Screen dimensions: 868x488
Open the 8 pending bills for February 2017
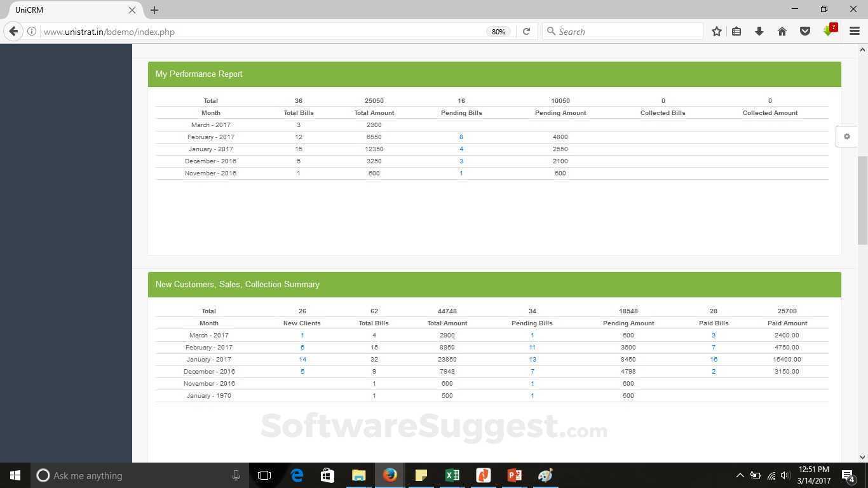(x=461, y=137)
